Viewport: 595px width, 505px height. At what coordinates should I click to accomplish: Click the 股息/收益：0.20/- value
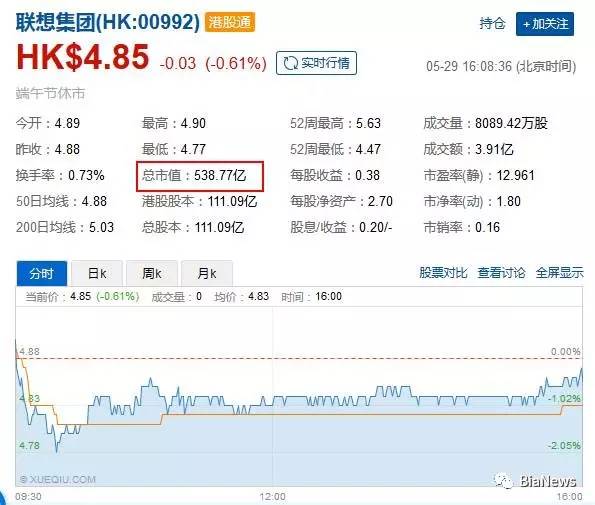(x=341, y=228)
